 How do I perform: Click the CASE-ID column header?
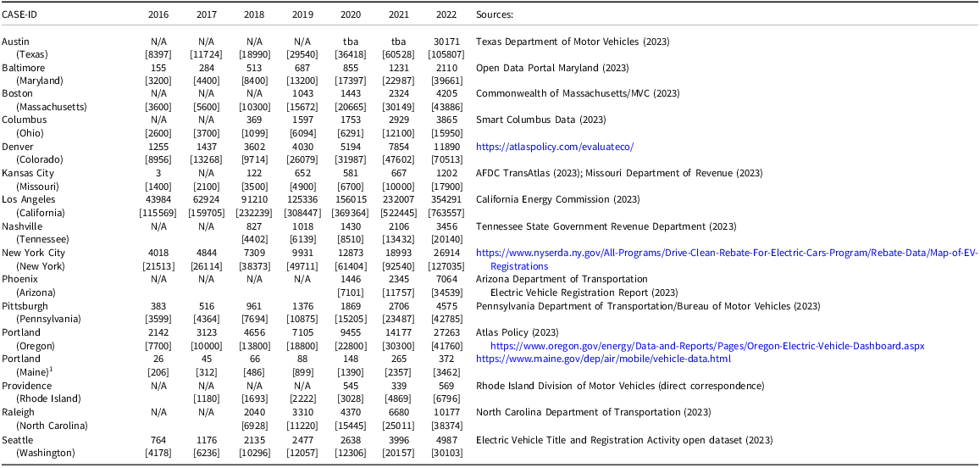point(20,14)
